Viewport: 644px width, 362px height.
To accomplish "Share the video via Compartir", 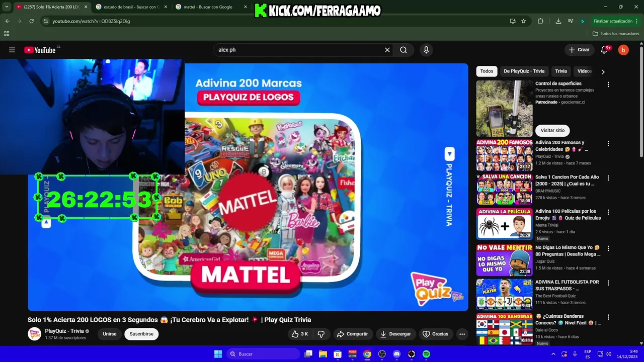I will point(352,334).
